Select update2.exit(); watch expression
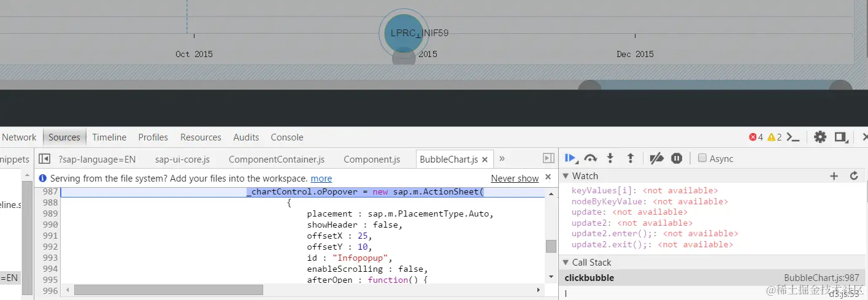 pos(652,244)
